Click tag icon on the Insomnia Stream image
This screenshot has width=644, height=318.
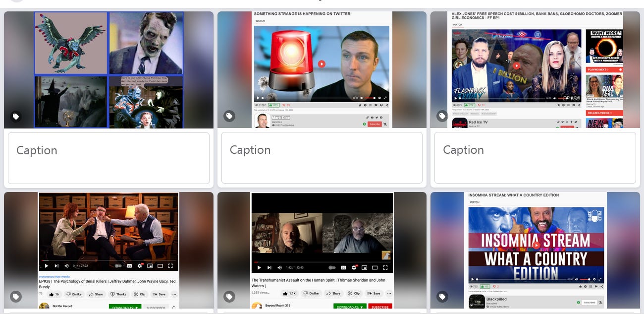point(442,297)
